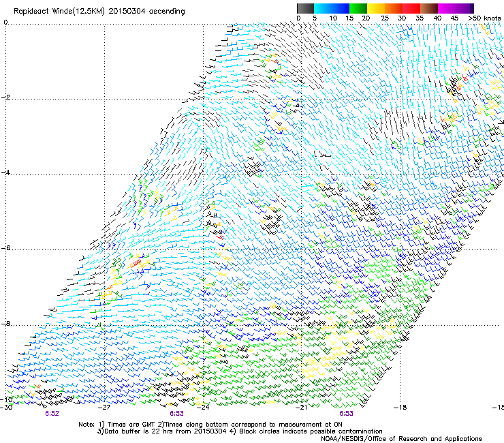Click the '-30' longitude axis label
The height and width of the screenshot is (443, 504).
[x=6, y=408]
